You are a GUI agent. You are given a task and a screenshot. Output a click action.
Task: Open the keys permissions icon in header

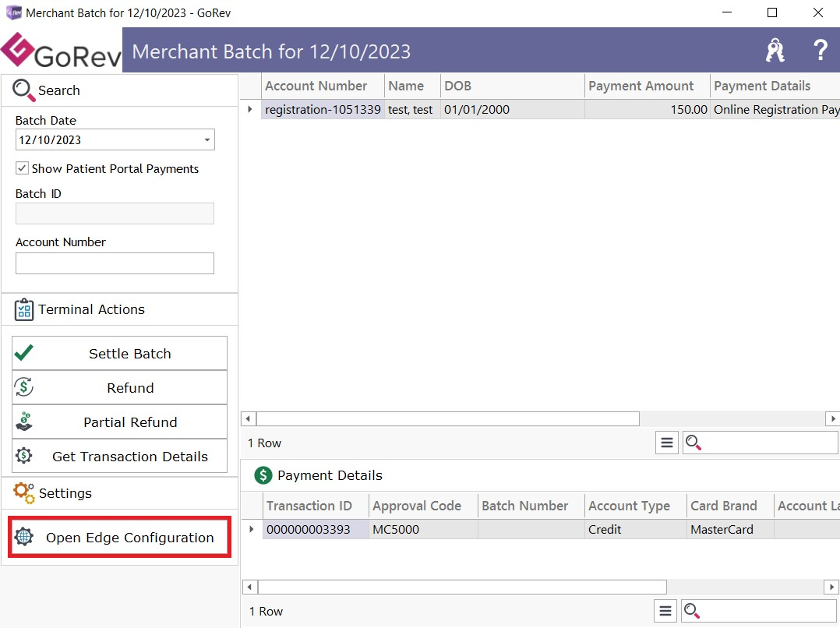pos(775,51)
